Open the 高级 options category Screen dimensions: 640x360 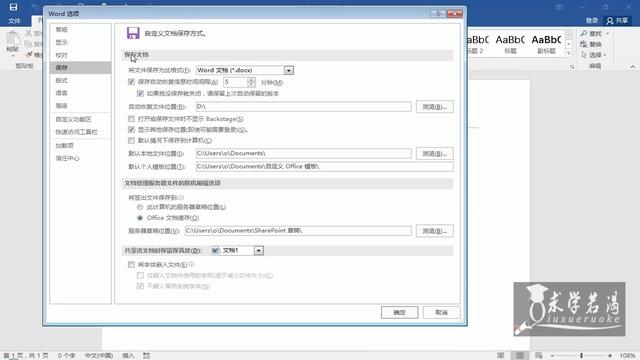(80, 106)
